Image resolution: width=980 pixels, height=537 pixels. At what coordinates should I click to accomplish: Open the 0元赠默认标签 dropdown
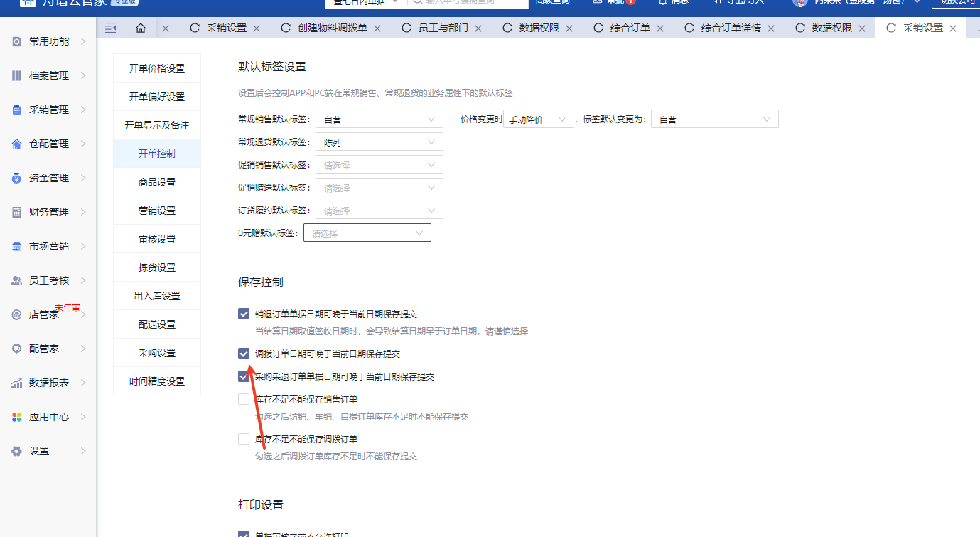(367, 233)
